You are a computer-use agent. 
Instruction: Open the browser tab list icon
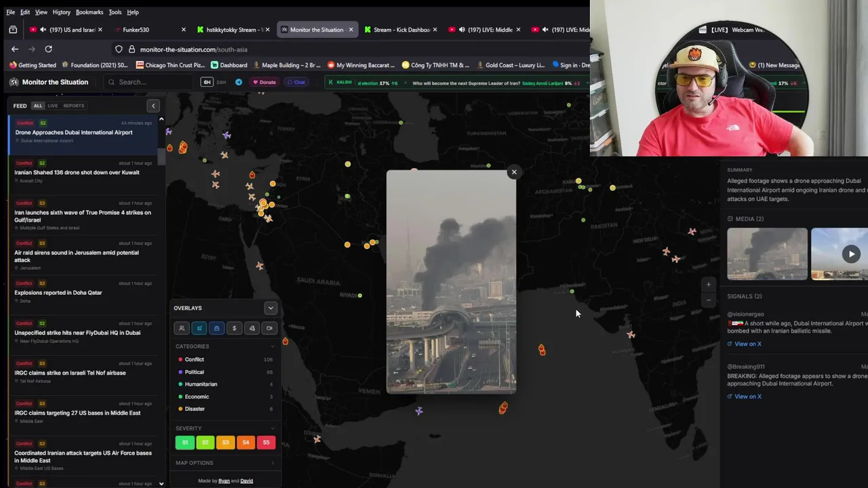point(13,30)
